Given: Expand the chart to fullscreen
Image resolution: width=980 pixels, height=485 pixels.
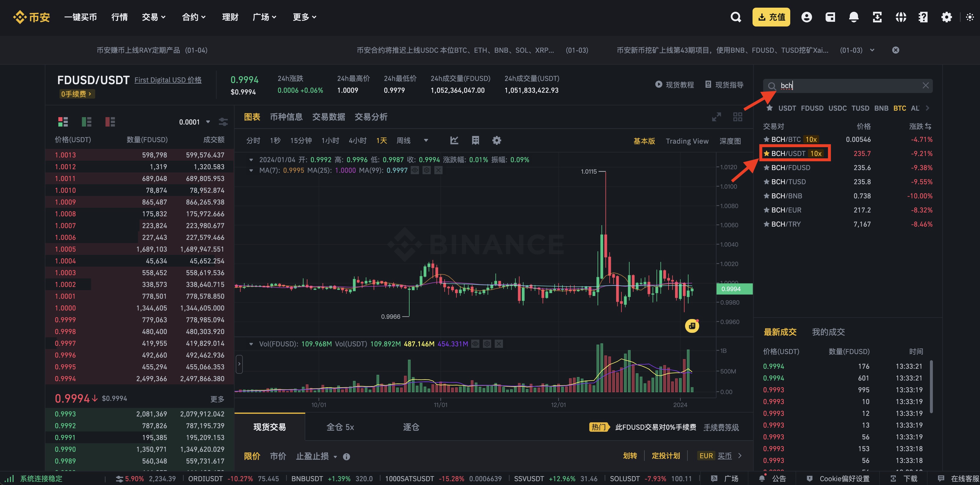Looking at the screenshot, I should (716, 117).
